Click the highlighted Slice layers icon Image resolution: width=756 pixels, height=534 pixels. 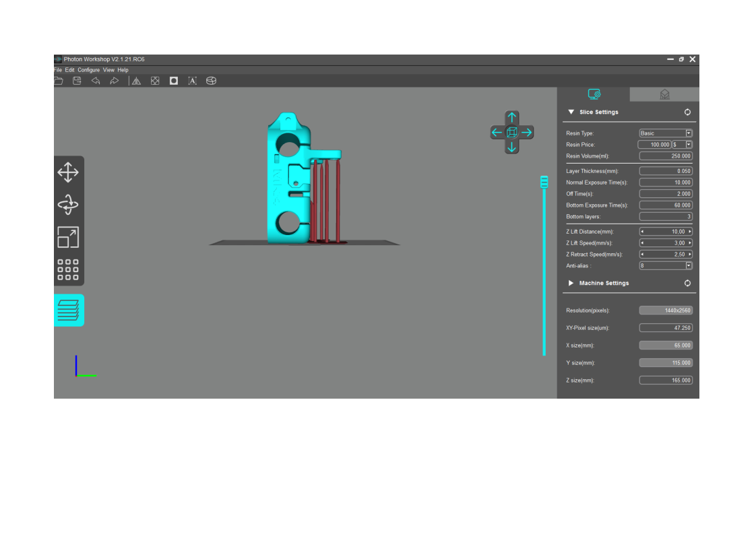point(68,310)
